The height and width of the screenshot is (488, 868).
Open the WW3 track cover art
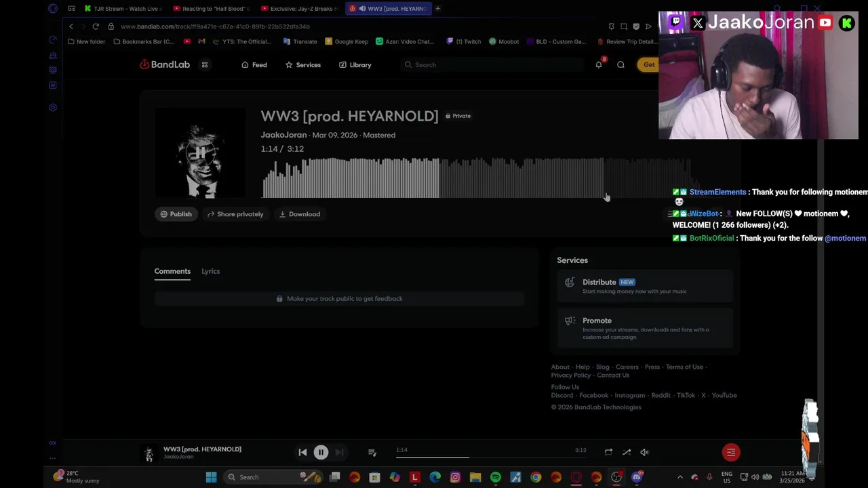click(200, 153)
